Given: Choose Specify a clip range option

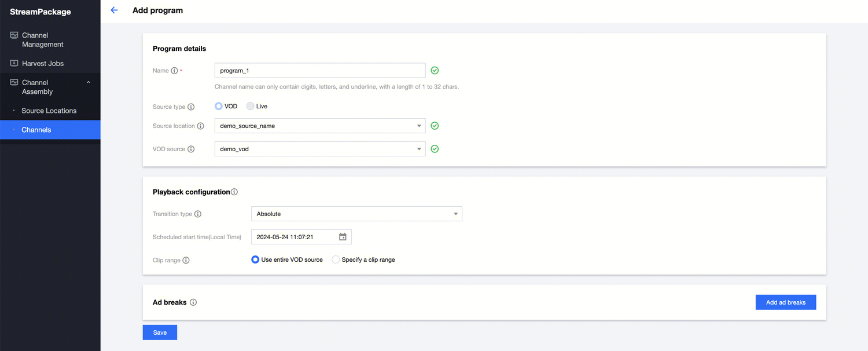Looking at the screenshot, I should [x=336, y=260].
